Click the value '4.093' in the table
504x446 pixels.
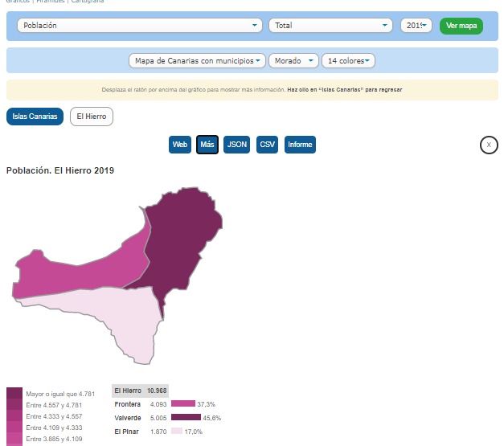click(158, 404)
